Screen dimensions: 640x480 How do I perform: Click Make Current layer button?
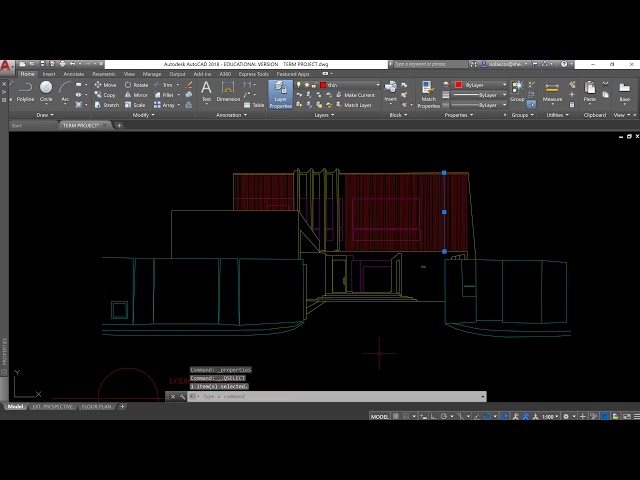355,95
